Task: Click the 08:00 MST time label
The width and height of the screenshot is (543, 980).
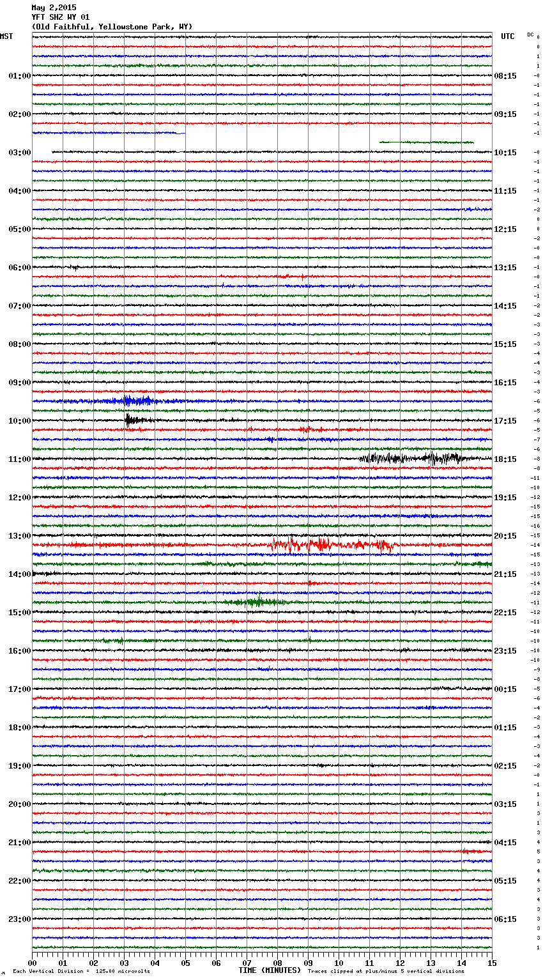Action: (20, 344)
